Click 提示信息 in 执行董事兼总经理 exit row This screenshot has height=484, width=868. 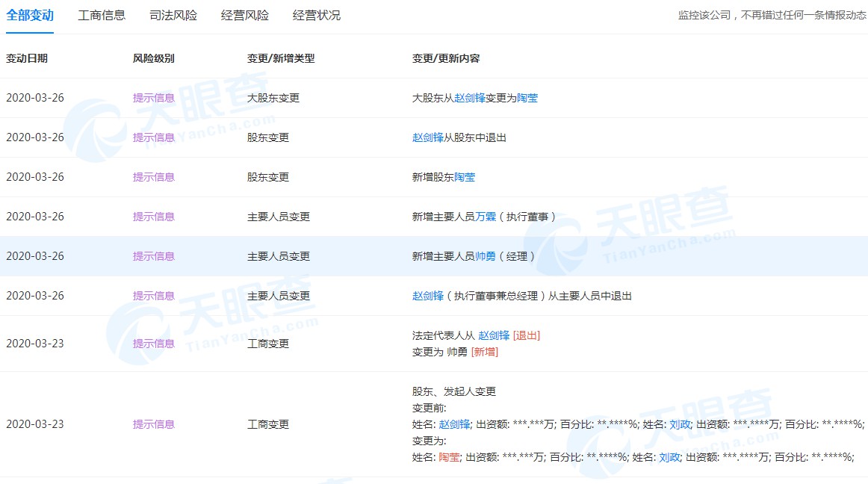pyautogui.click(x=154, y=296)
